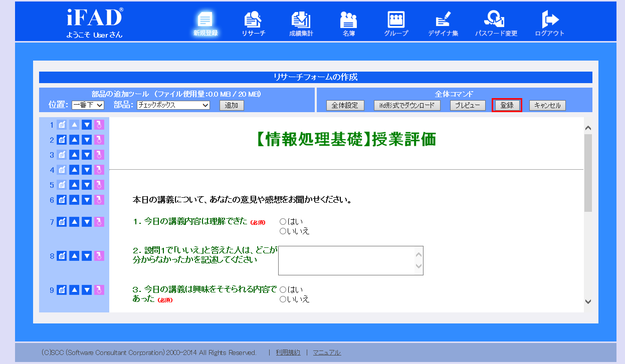
Task: Open the 成績集計 page icon
Action: click(x=301, y=20)
